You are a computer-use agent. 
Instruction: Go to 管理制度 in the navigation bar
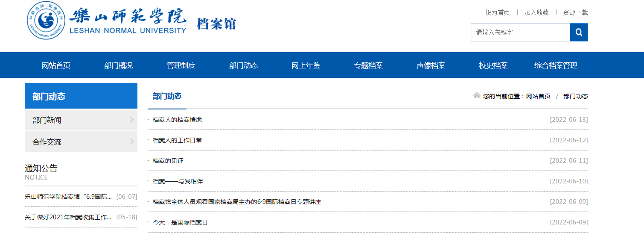pos(181,65)
